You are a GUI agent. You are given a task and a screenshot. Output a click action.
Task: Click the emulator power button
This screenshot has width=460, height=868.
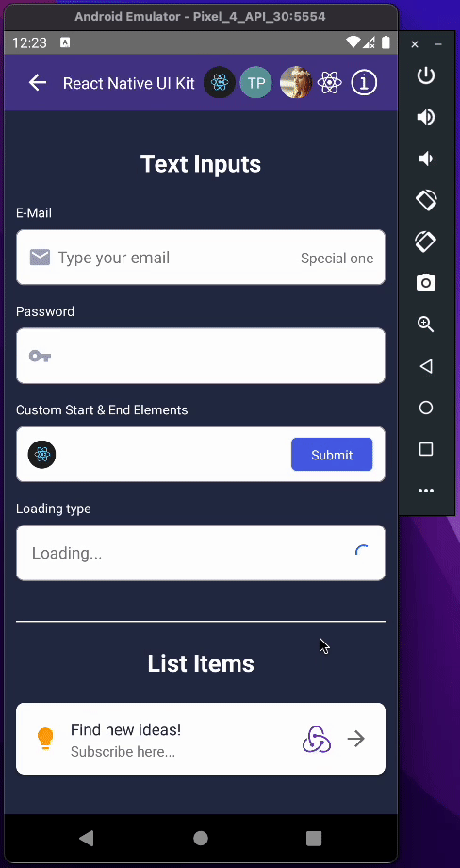(426, 75)
